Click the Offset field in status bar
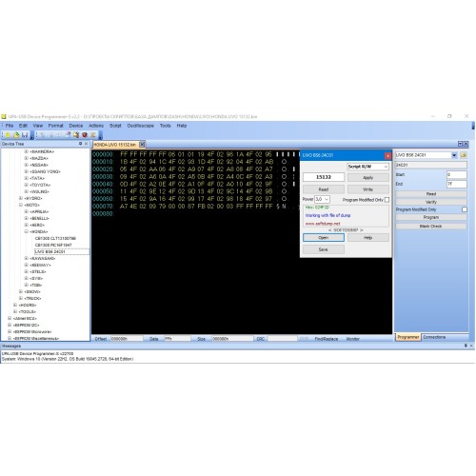The width and height of the screenshot is (476, 476). (127, 339)
